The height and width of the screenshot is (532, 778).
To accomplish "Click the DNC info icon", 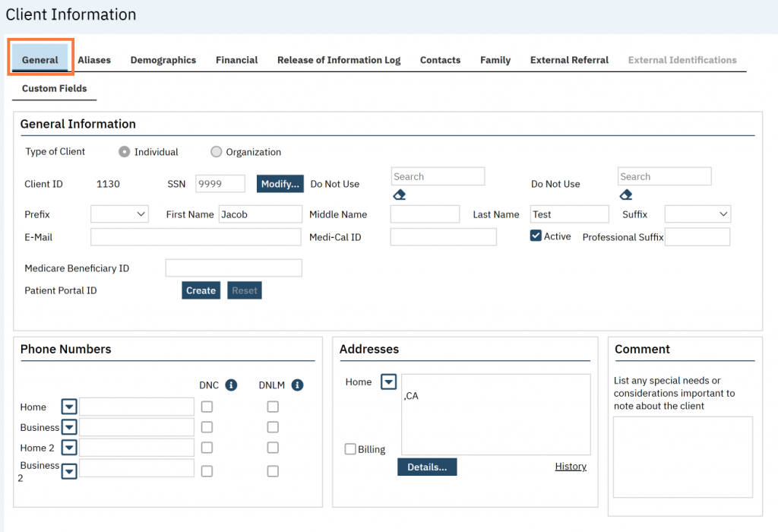I will 231,385.
